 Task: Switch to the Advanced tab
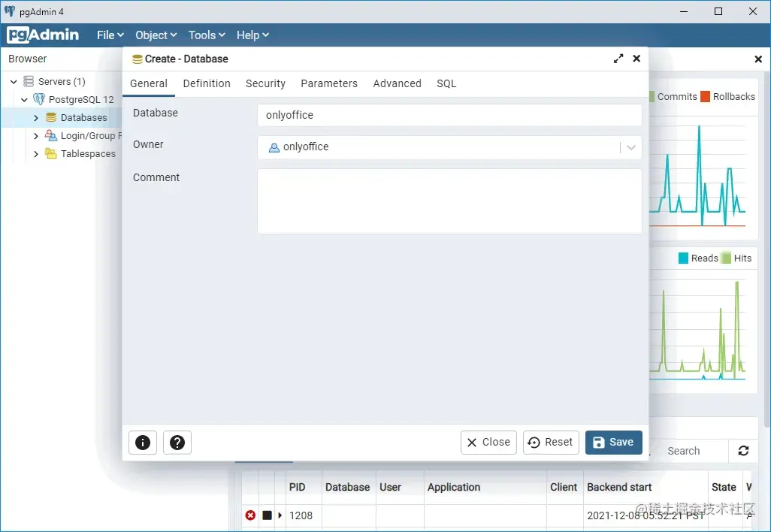tap(397, 83)
